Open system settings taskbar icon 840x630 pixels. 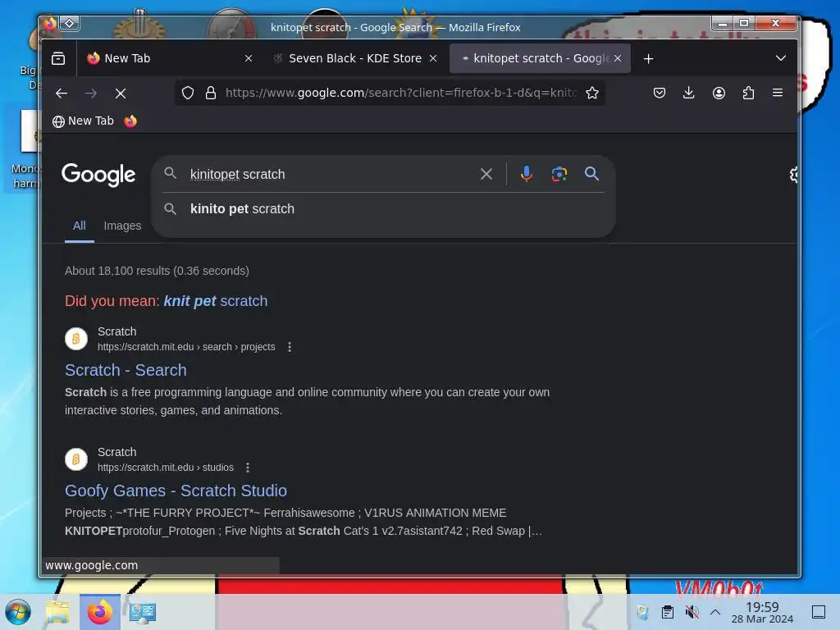143,612
